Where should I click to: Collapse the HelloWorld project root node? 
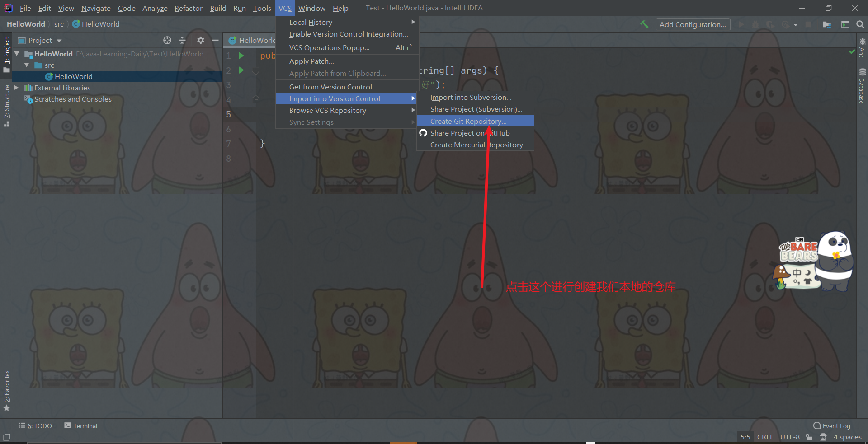[x=17, y=54]
